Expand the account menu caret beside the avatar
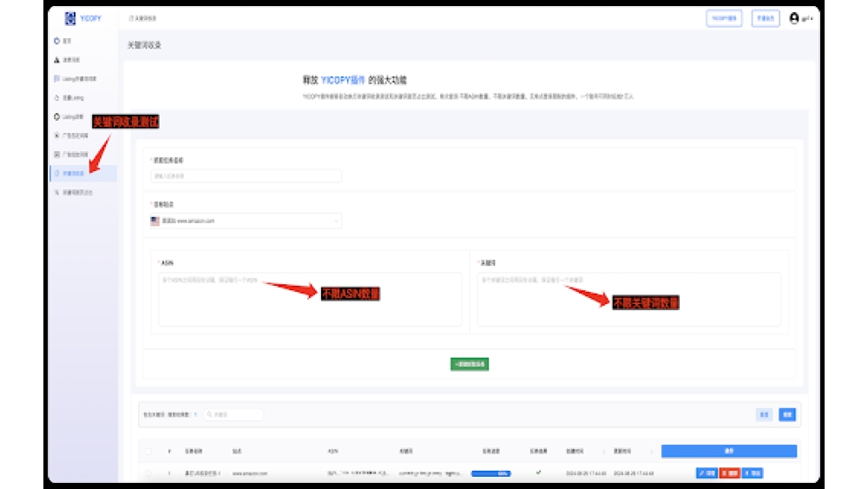This screenshot has height=489, width=868. click(812, 19)
